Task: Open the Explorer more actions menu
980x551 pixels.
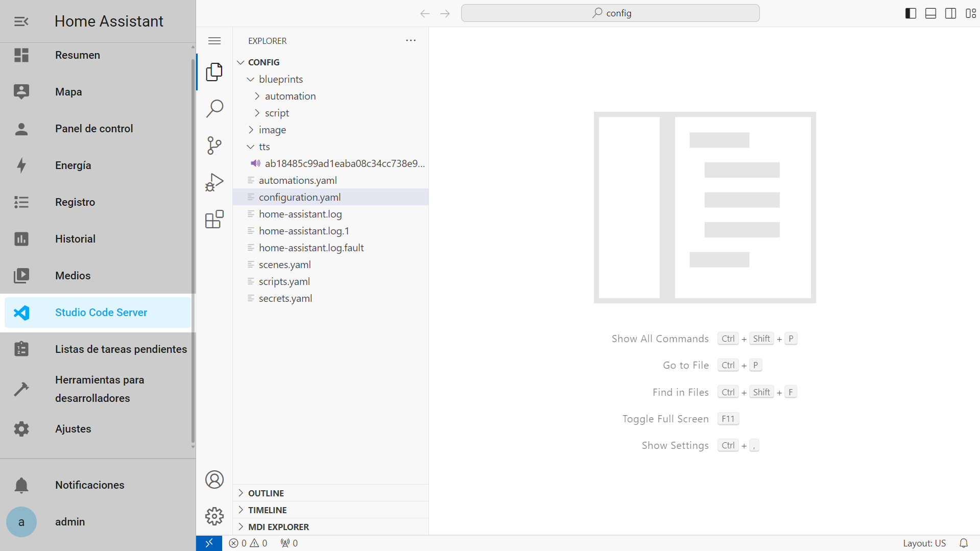Action: [411, 40]
